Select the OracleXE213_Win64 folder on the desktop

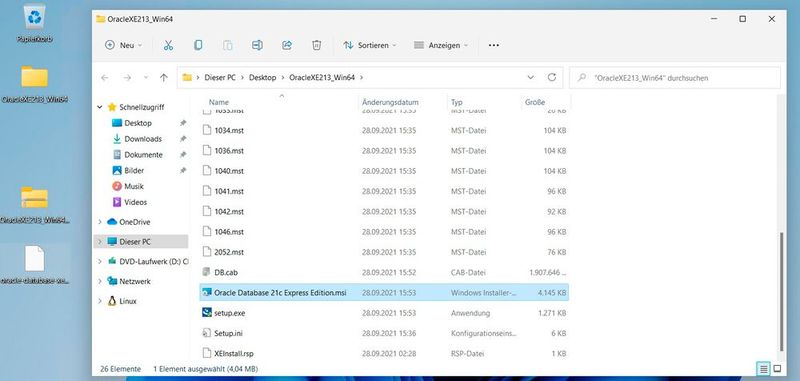pos(35,85)
